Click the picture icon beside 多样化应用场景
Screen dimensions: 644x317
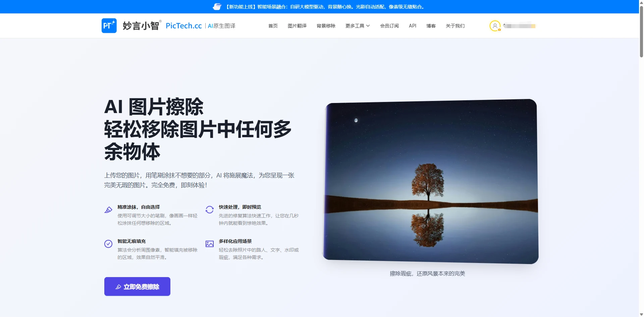209,244
